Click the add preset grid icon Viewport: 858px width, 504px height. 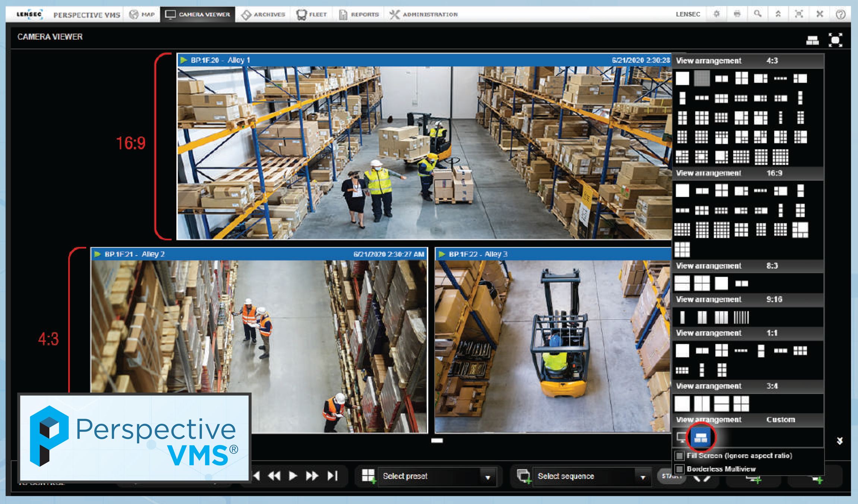tap(368, 476)
